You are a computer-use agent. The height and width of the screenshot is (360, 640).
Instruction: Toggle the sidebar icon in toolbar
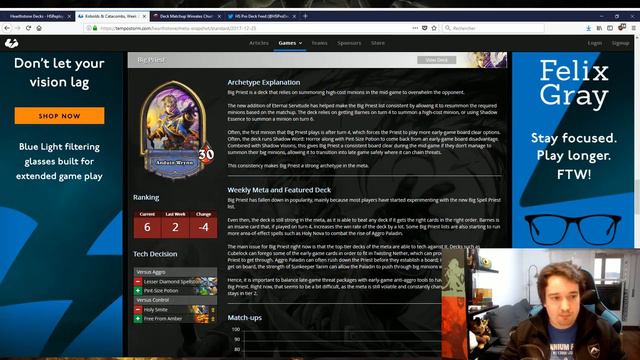(610, 28)
